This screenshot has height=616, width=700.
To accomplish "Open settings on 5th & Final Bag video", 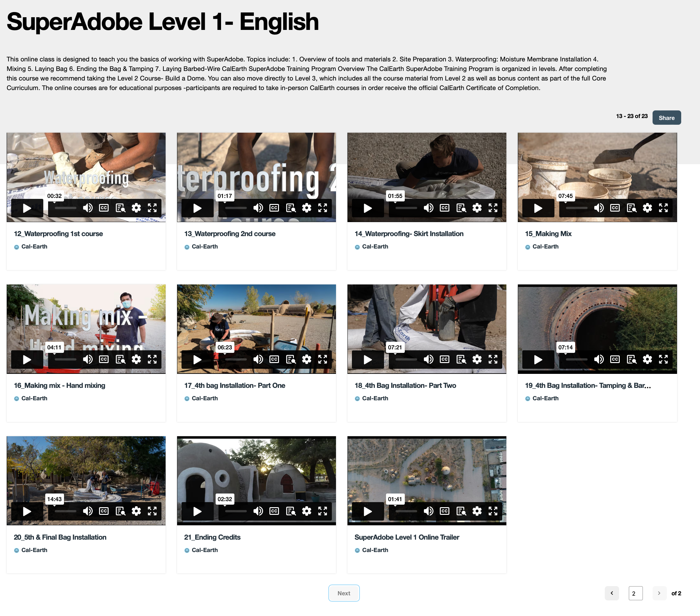I will click(x=136, y=511).
